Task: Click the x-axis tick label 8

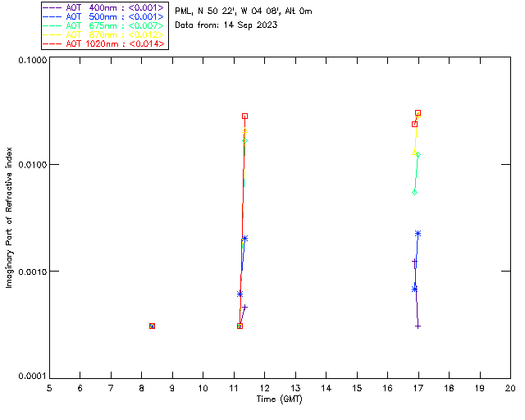Action: (142, 388)
